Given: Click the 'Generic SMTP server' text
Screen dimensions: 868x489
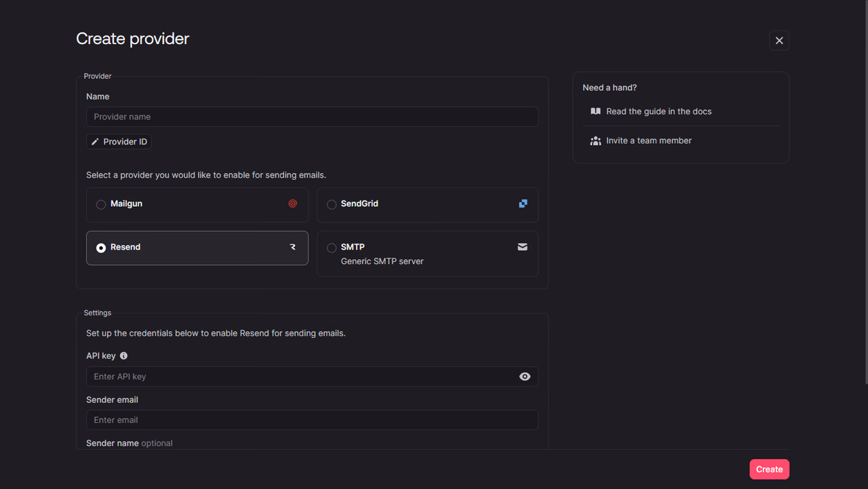Looking at the screenshot, I should point(382,261).
